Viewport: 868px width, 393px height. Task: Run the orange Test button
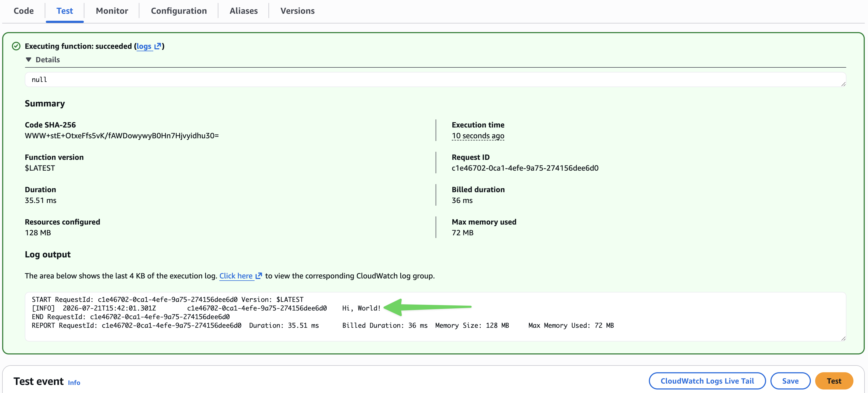tap(833, 381)
